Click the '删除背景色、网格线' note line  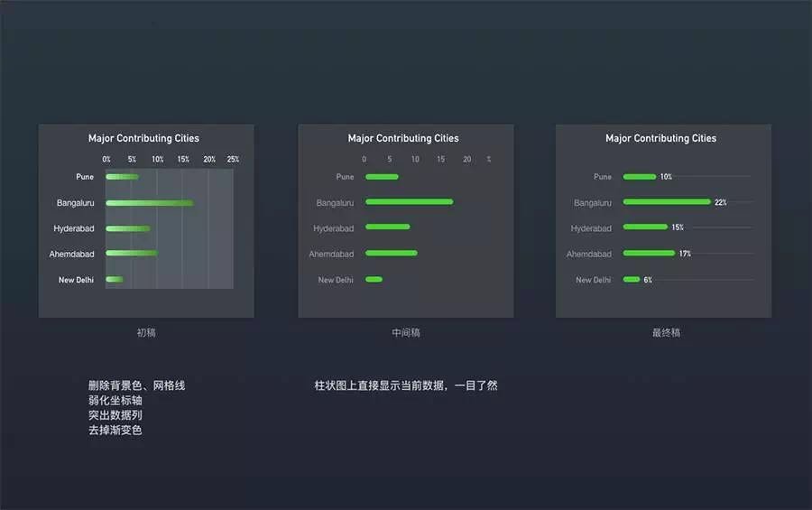coord(137,385)
